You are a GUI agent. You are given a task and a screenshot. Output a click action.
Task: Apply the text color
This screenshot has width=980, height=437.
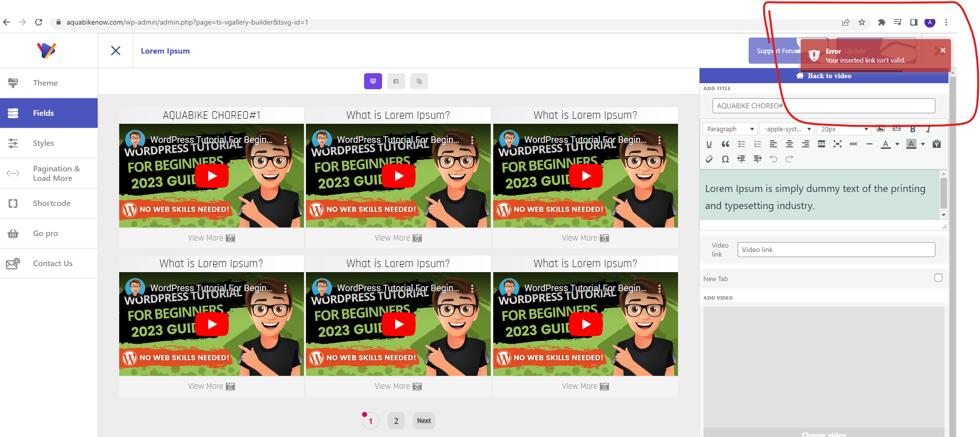pos(886,144)
